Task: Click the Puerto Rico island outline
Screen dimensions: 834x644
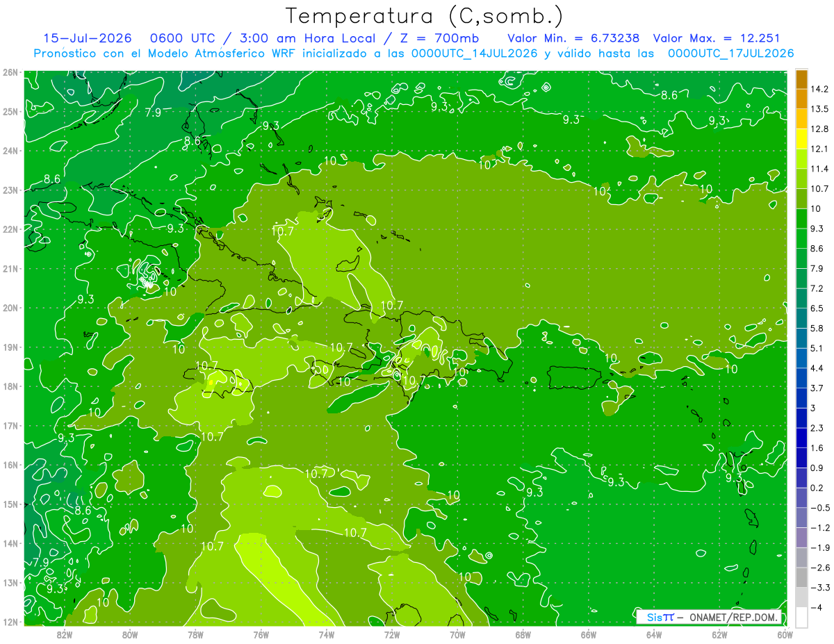Action: 574,378
